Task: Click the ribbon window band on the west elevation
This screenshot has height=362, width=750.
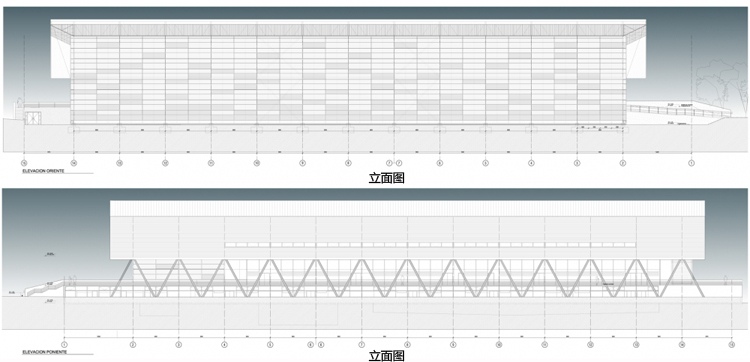Action: click(x=430, y=245)
